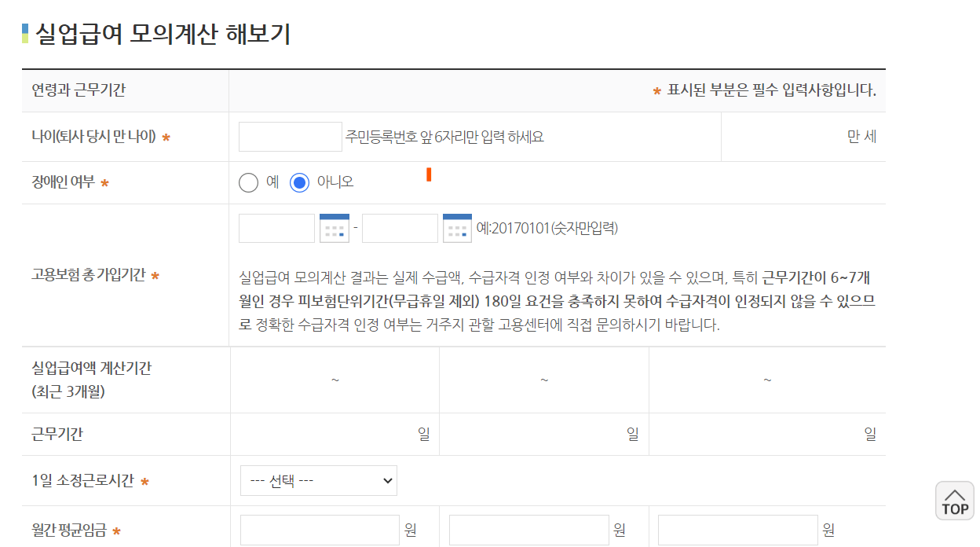Click the TOP scroll button
The height and width of the screenshot is (547, 980).
954,501
